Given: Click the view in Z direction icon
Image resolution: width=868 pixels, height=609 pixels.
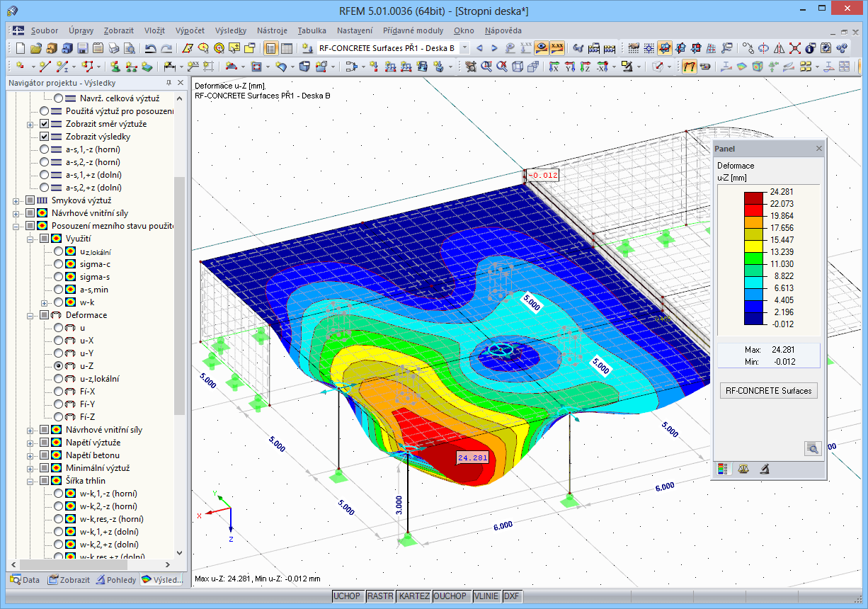Looking at the screenshot, I should (586, 66).
